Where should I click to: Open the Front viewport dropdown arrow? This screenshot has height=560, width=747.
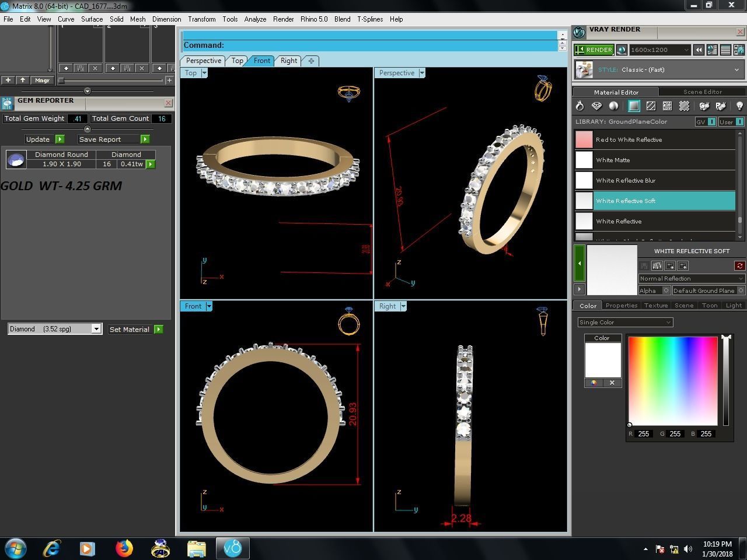(x=209, y=306)
